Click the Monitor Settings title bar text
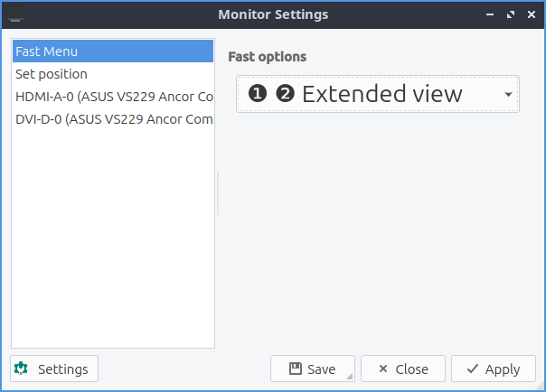 [273, 14]
